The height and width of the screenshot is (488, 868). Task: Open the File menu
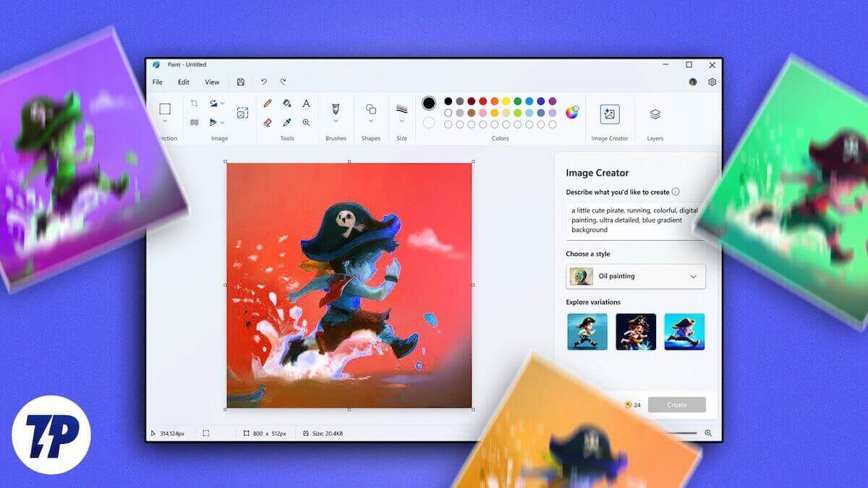(x=157, y=82)
